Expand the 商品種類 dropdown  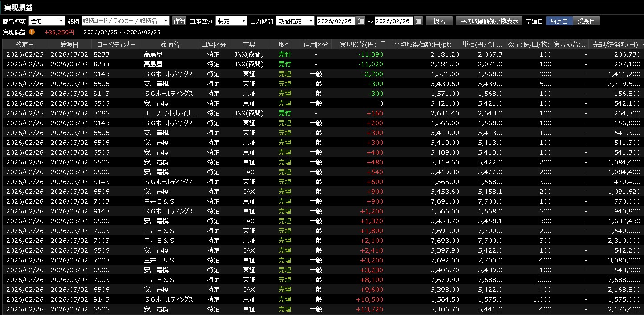[x=61, y=21]
